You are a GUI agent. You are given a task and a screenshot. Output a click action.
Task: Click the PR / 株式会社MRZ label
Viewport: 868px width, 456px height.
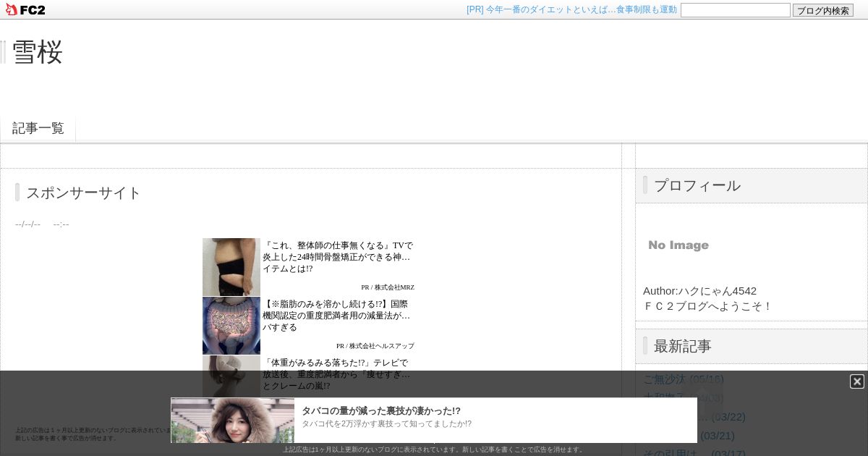tap(388, 287)
